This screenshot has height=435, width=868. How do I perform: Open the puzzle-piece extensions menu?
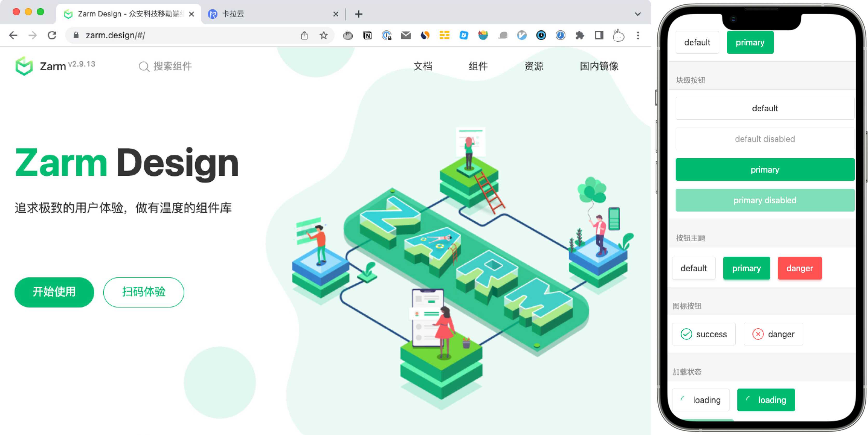pyautogui.click(x=580, y=35)
